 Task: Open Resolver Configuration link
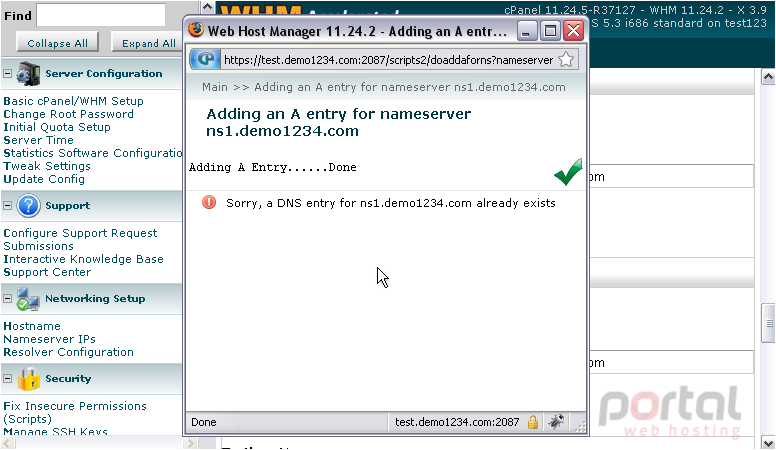click(68, 352)
